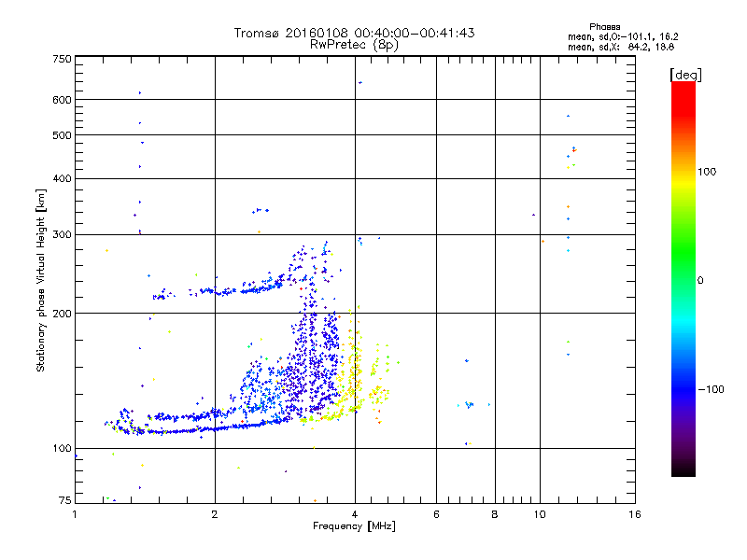Click the y-axis tick label '100'
747x560 pixels.
pyautogui.click(x=63, y=449)
